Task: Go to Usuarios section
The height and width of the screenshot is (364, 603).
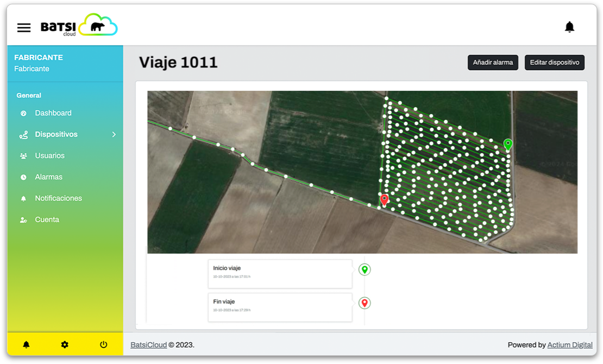Action: click(x=49, y=155)
